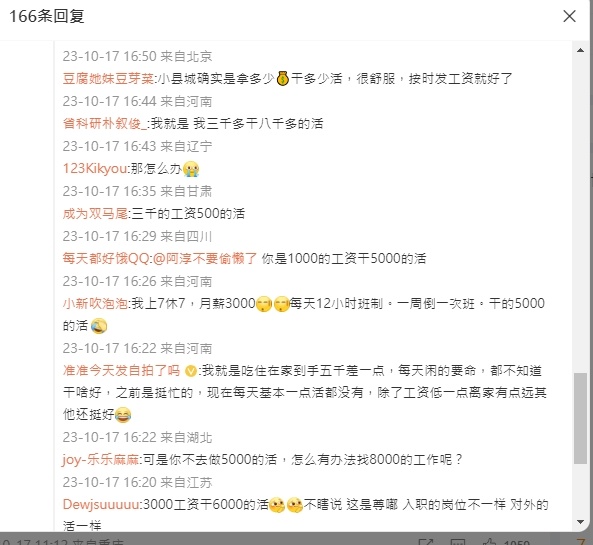This screenshot has height=545, width=593.
Task: Open the mentioned user @阿淳不要偷懒了
Action: click(x=205, y=259)
